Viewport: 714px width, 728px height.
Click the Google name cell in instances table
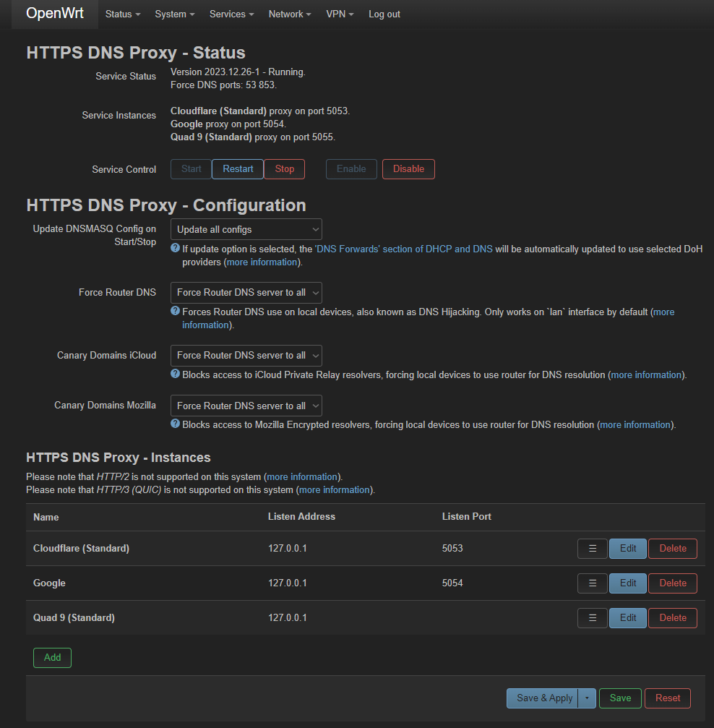click(x=49, y=583)
